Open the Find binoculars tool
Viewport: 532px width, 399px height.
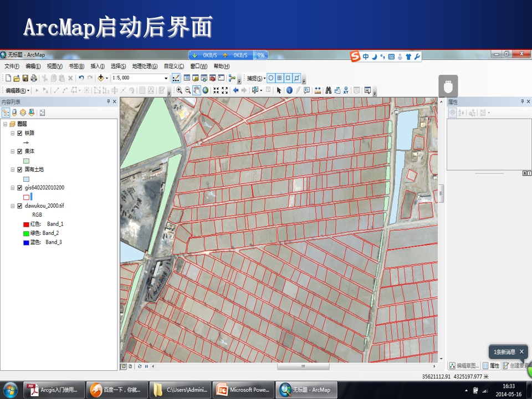click(x=329, y=90)
